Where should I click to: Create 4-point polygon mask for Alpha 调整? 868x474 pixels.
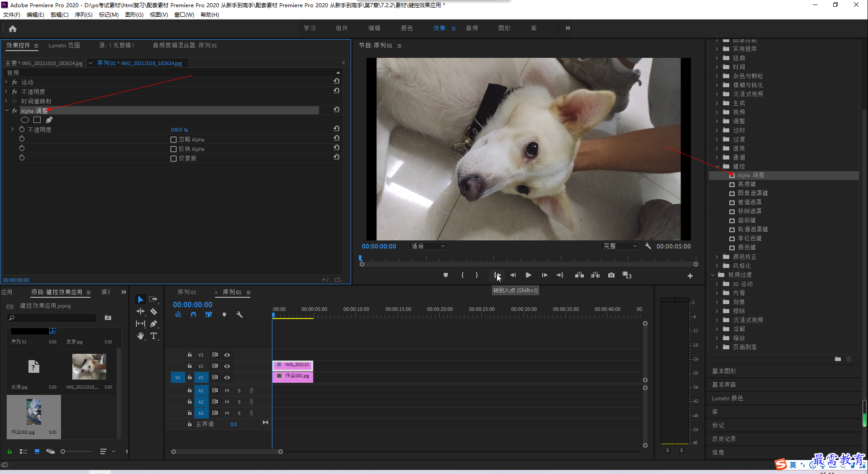pos(37,120)
